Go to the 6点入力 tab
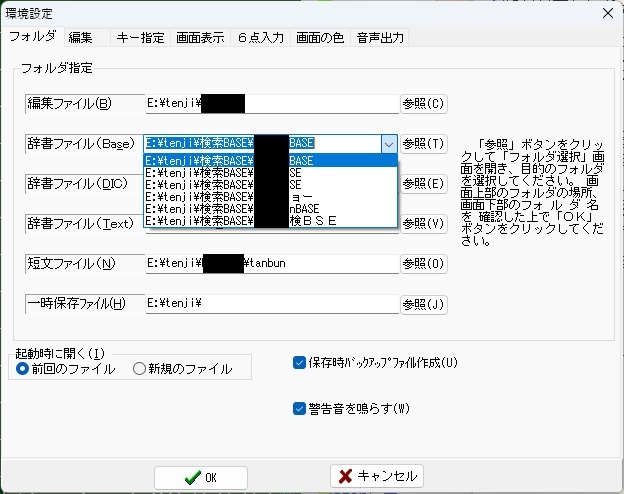 [x=260, y=38]
